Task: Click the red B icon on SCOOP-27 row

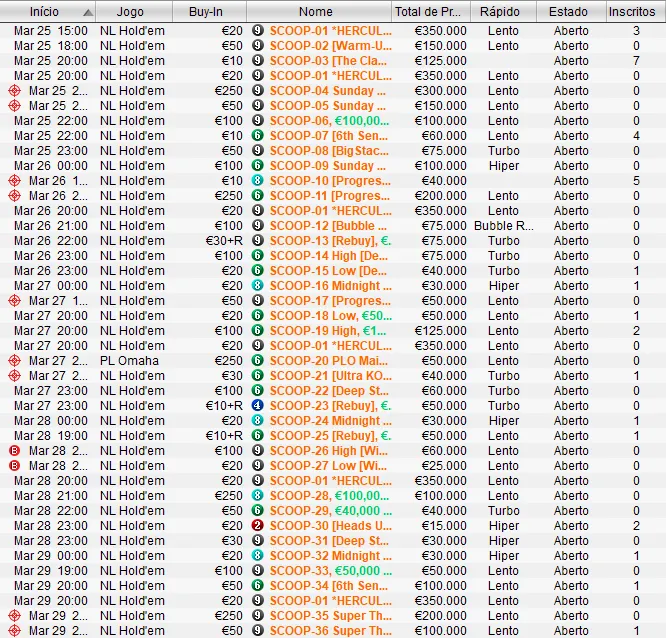Action: click(14, 466)
